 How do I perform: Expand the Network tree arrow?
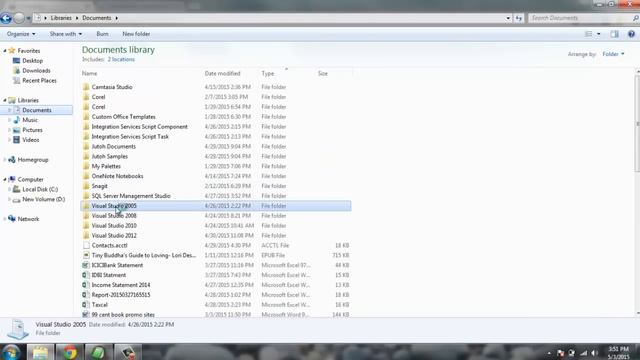point(5,219)
